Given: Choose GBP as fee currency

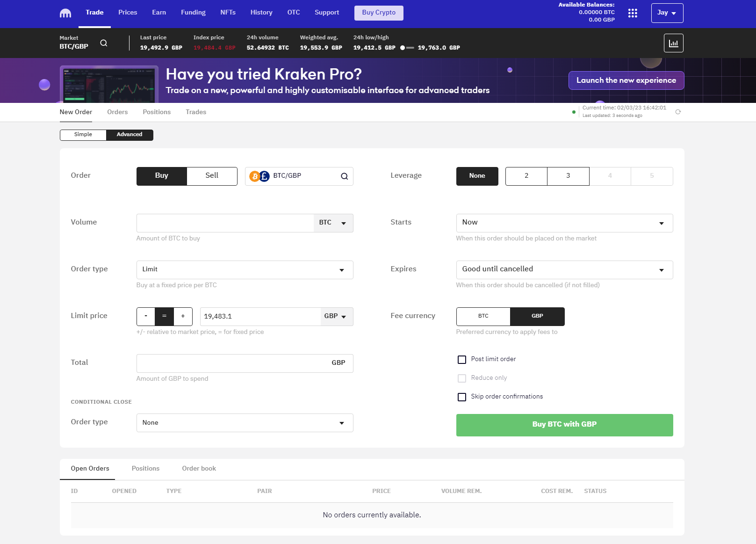Looking at the screenshot, I should click(x=537, y=317).
